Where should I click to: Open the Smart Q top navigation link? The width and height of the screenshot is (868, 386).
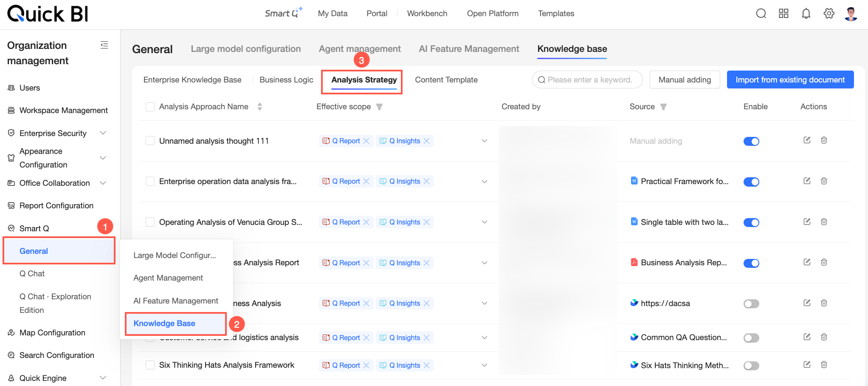(284, 13)
